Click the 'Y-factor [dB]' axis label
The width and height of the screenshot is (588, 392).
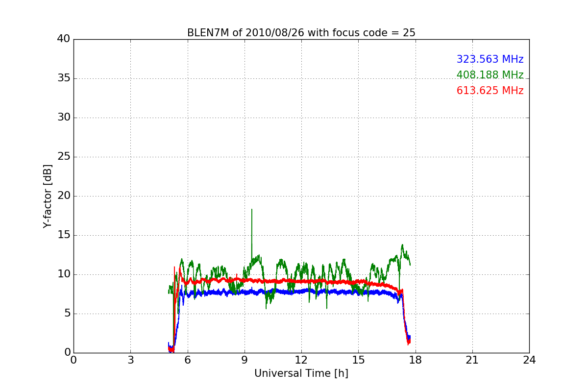point(48,196)
